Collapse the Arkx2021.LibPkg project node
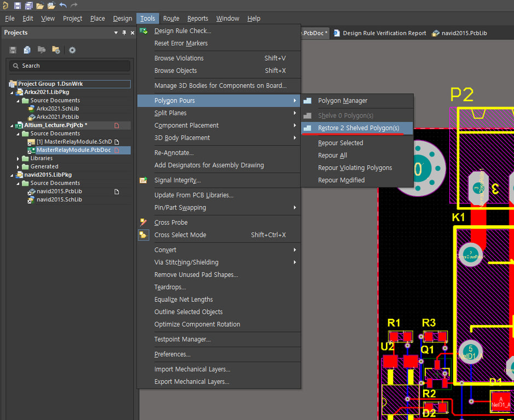 coord(12,92)
